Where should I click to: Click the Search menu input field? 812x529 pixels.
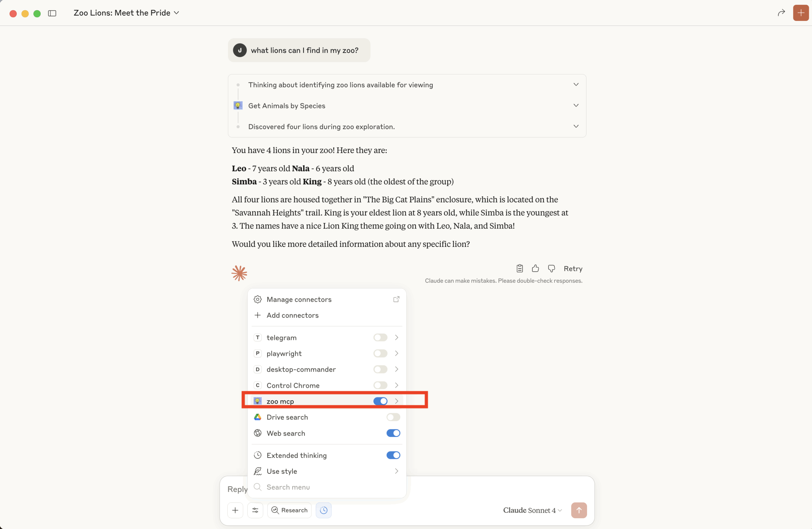coord(327,487)
